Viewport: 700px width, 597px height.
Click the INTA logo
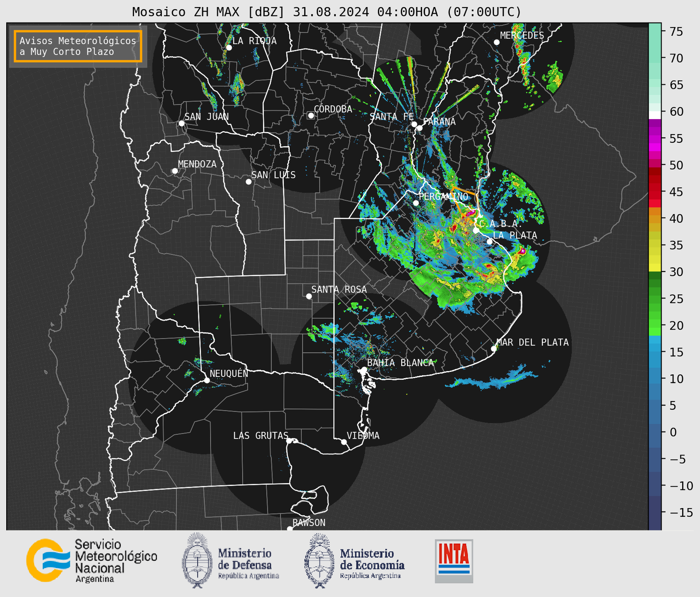point(454,561)
